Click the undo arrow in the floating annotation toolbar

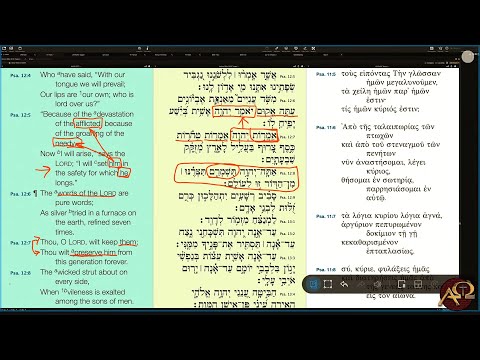click(x=344, y=284)
